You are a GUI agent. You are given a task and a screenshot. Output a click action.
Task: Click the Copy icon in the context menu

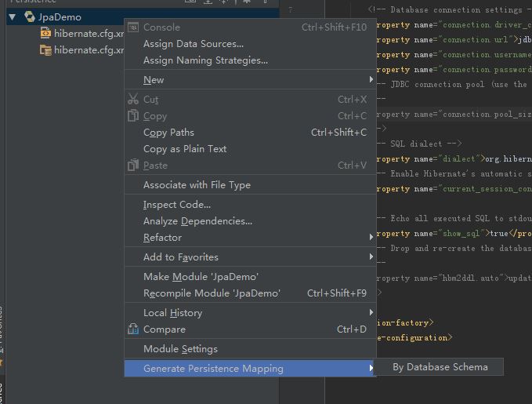point(133,116)
